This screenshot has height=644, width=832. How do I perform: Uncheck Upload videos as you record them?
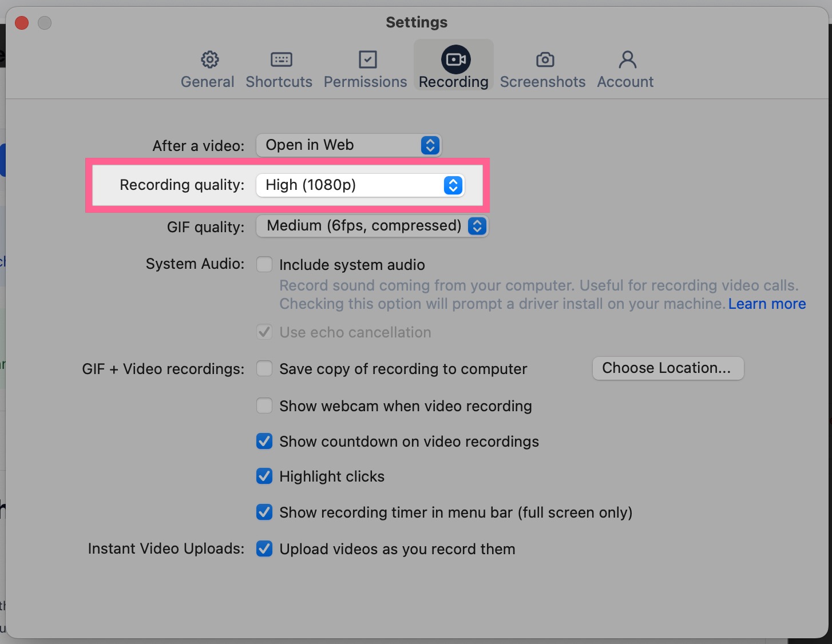tap(264, 549)
